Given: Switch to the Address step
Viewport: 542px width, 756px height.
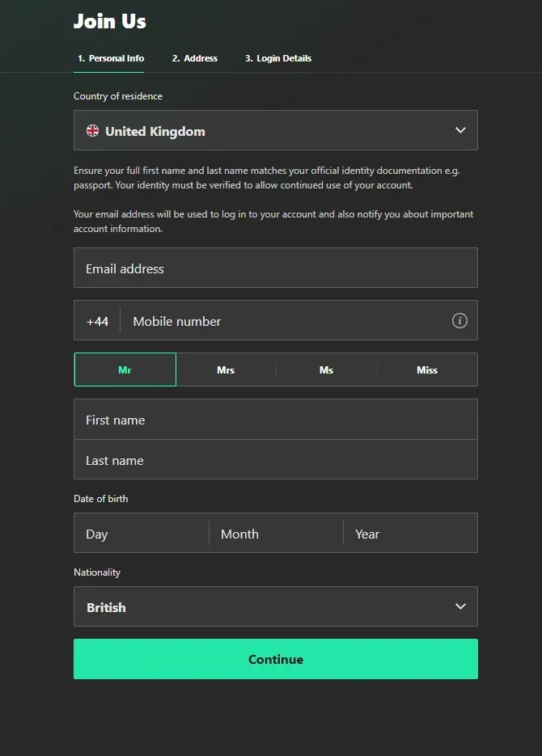Looking at the screenshot, I should pyautogui.click(x=194, y=57).
